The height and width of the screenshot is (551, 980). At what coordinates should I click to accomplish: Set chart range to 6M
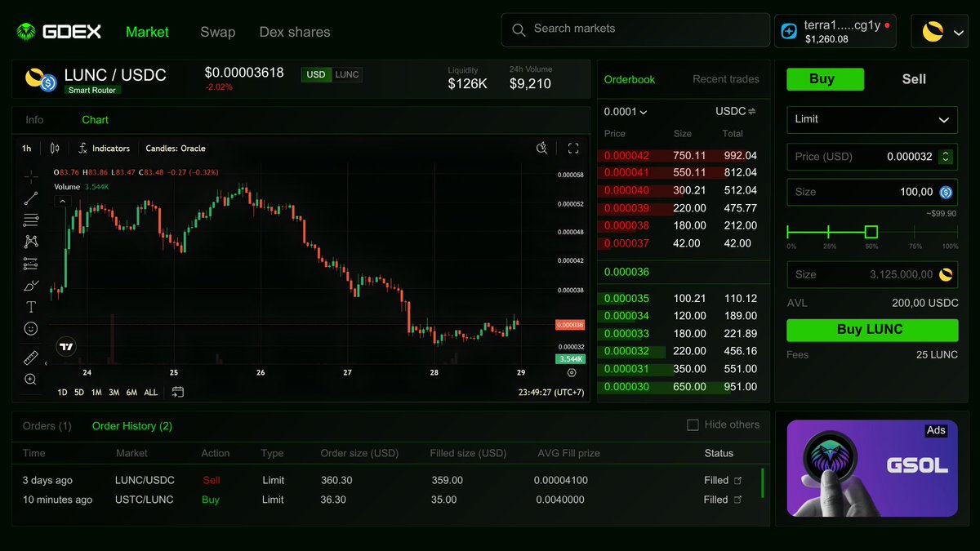tap(131, 393)
